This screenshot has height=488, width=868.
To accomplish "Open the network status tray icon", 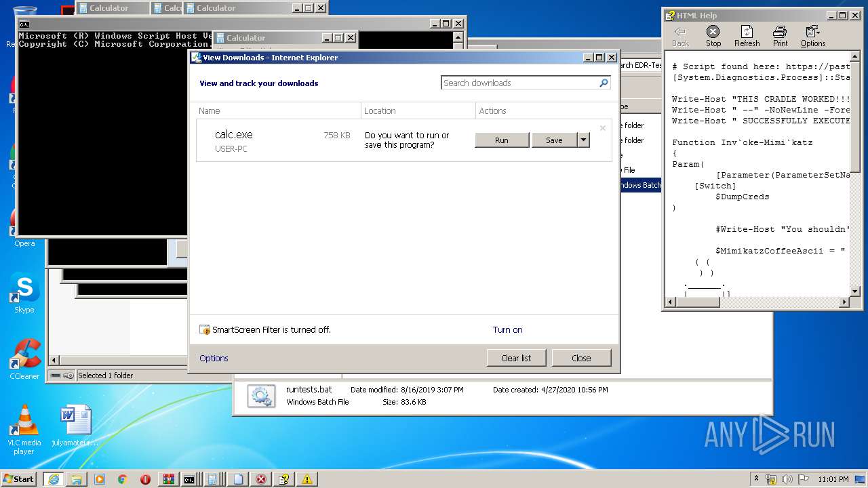I will [x=771, y=479].
